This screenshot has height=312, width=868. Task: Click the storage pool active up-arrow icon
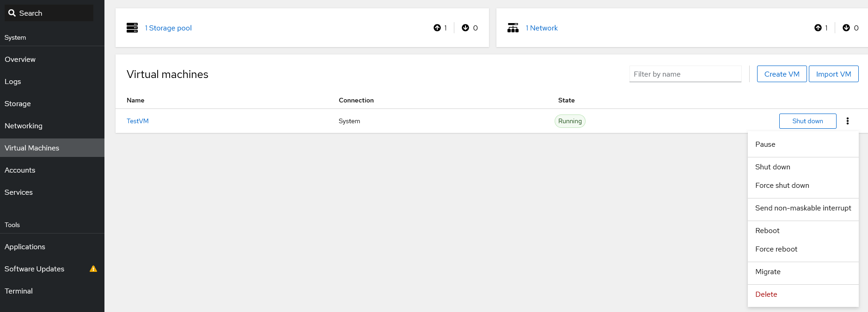click(x=437, y=28)
